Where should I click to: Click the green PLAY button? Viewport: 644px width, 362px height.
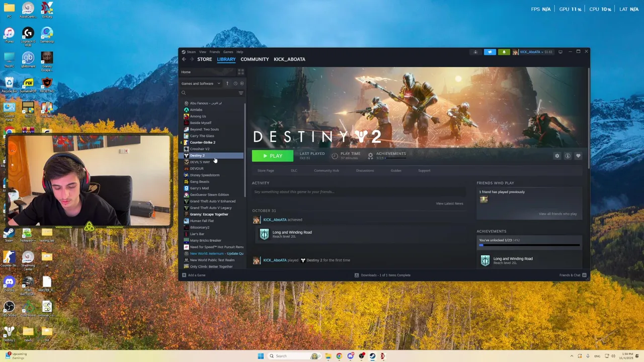[x=273, y=156]
